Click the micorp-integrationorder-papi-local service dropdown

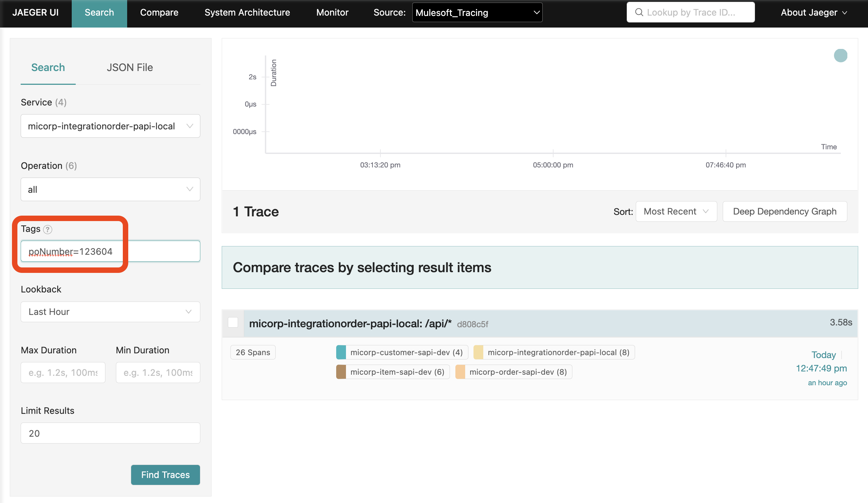(x=110, y=126)
